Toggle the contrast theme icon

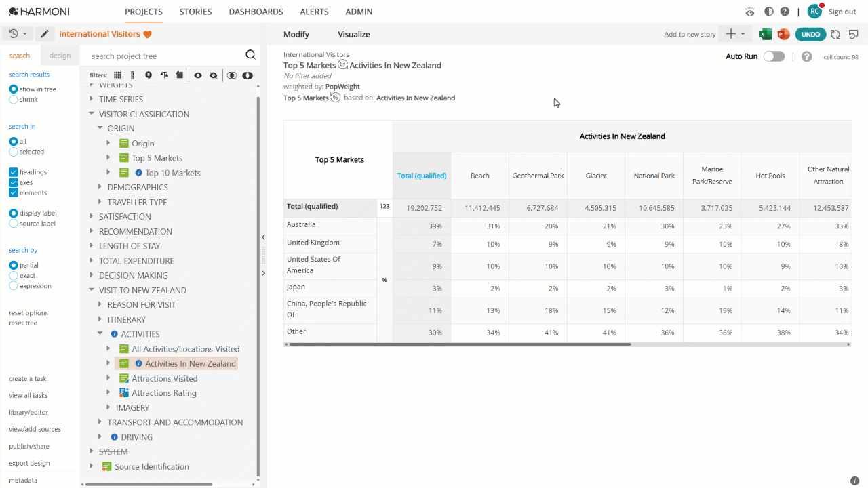coord(768,12)
